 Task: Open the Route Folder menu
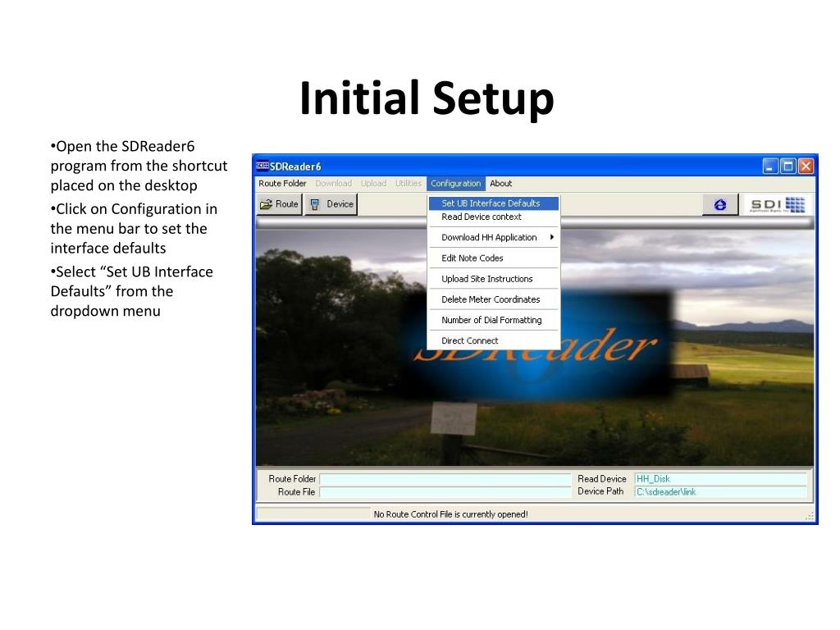point(282,183)
